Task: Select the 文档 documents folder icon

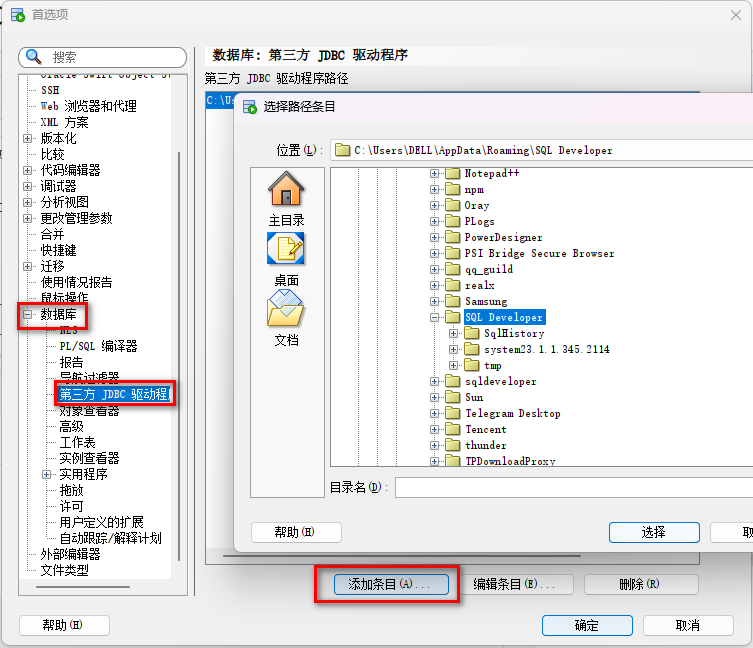Action: pos(286,309)
